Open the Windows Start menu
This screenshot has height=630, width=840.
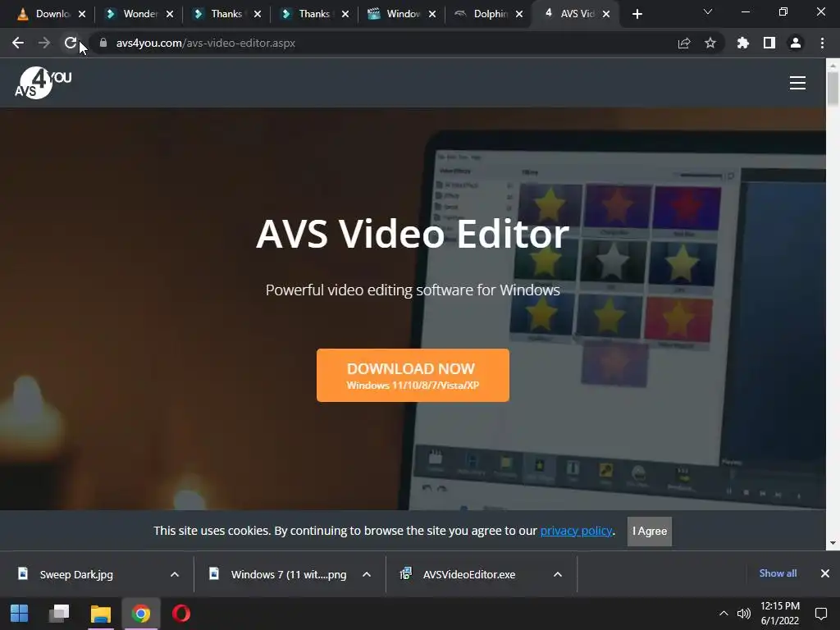pos(20,614)
